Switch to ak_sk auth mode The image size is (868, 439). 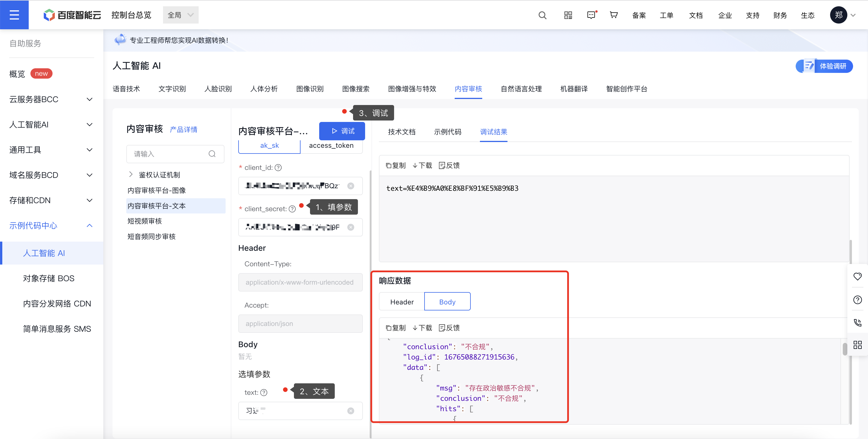(x=269, y=145)
